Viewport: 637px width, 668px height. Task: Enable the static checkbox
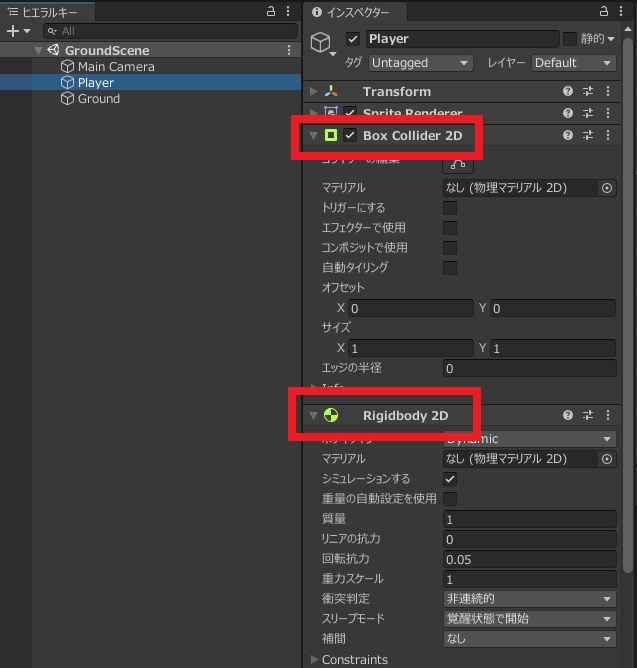click(570, 39)
